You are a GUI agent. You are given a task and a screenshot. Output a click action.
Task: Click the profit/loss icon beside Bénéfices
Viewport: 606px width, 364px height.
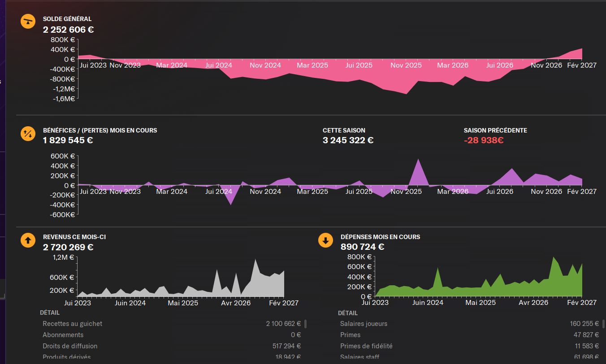[28, 133]
